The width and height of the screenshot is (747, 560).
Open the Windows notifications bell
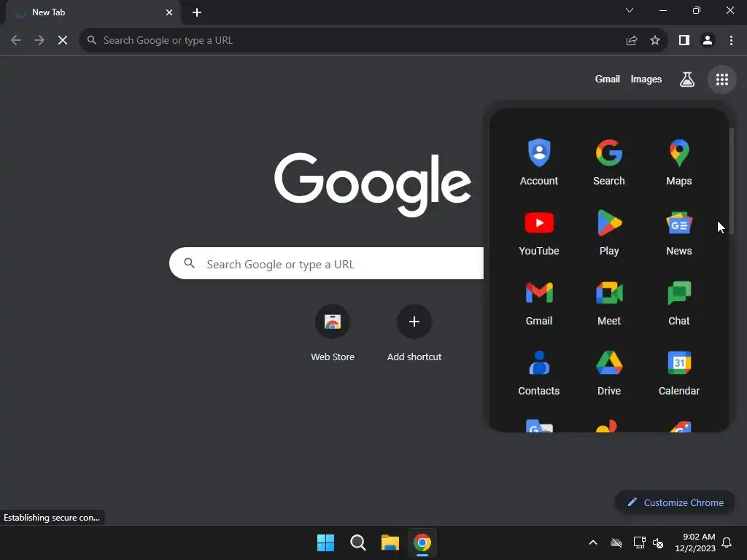pos(727,542)
